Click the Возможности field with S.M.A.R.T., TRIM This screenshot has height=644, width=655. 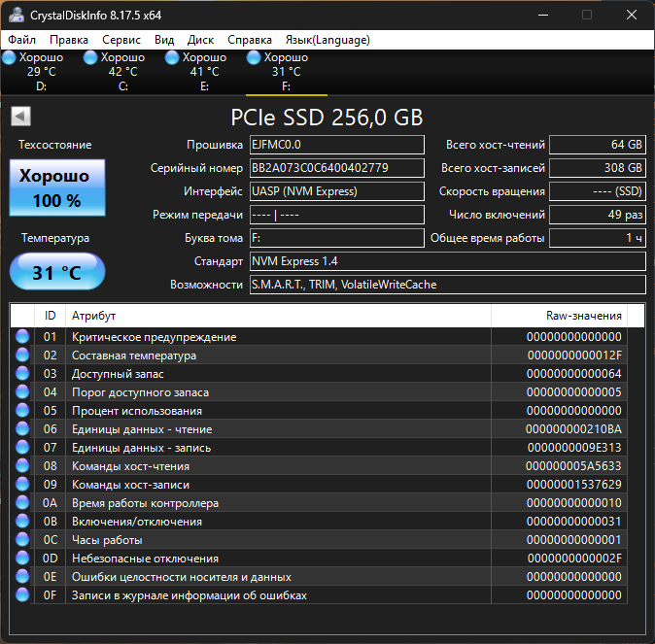coord(447,285)
